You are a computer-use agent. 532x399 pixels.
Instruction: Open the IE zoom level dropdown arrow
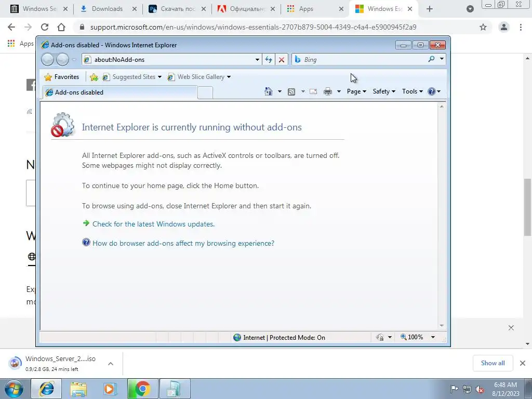pyautogui.click(x=433, y=337)
